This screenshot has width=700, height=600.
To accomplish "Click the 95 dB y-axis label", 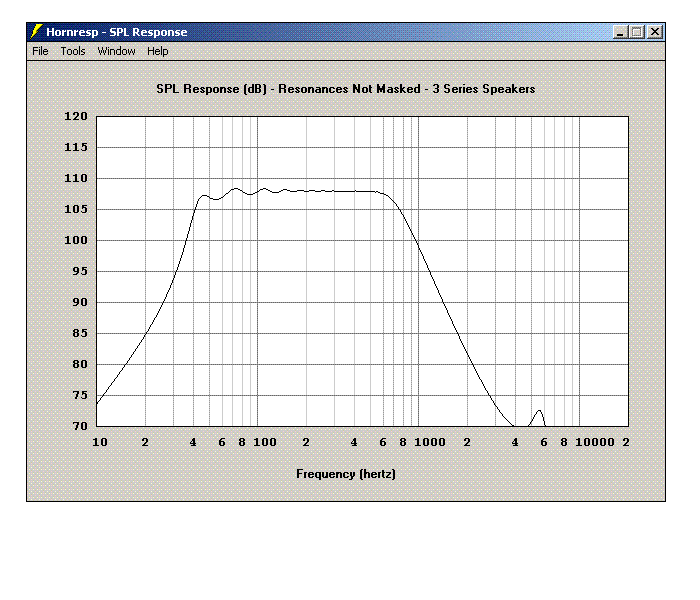I will pos(80,271).
